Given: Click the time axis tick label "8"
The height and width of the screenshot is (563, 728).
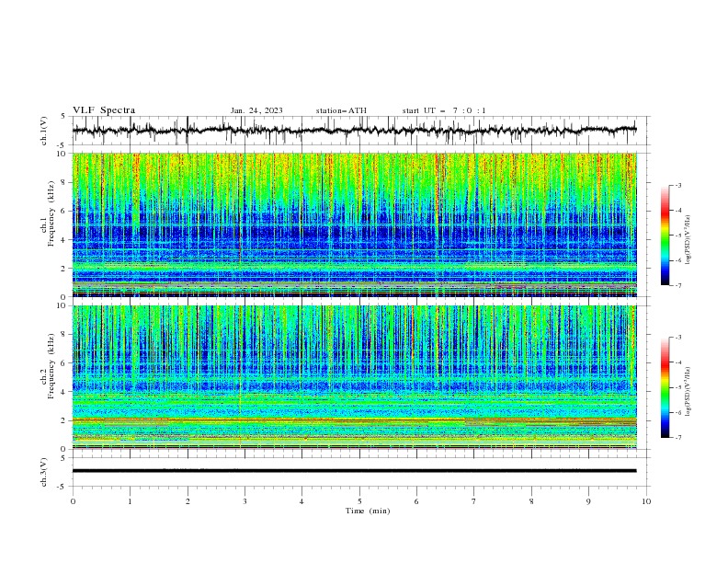Looking at the screenshot, I should (531, 501).
